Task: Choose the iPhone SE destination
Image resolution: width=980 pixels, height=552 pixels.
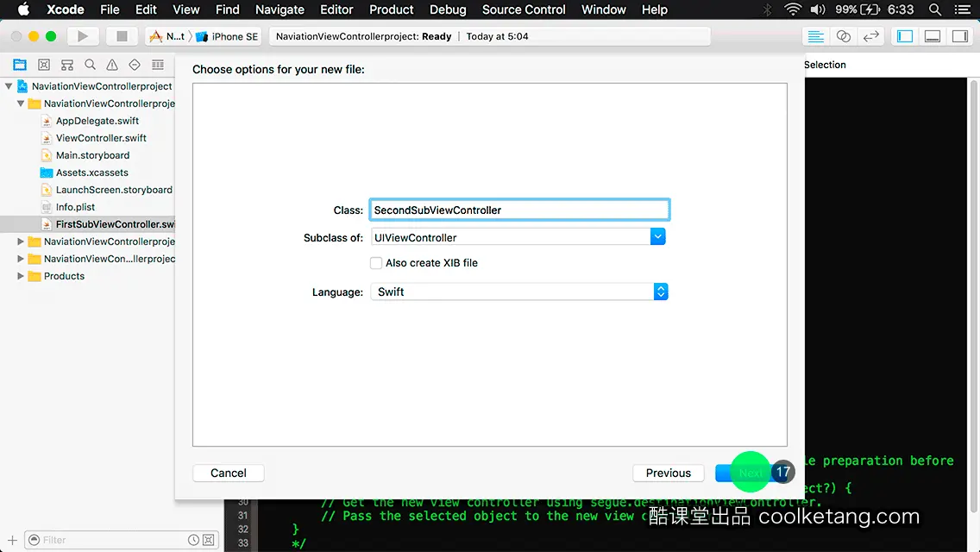Action: [228, 36]
